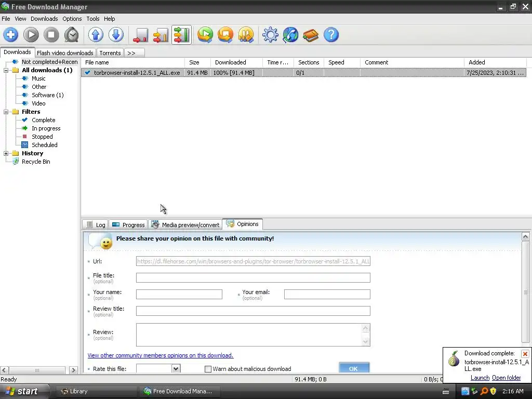Viewport: 532px width, 399px height.
Task: Open help question mark icon
Action: point(331,35)
